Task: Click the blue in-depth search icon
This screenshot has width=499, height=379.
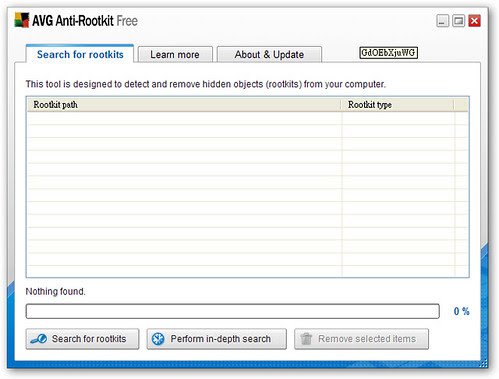Action: pos(158,339)
